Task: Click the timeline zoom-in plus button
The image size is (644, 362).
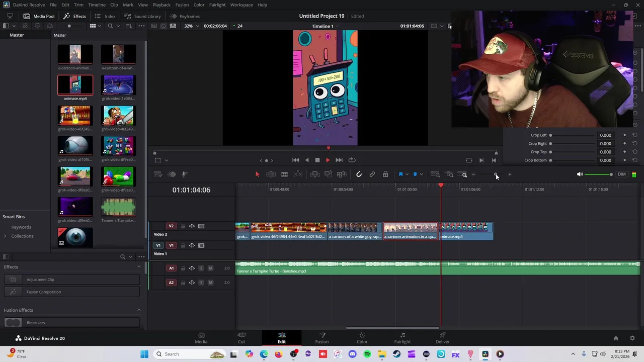Action: (x=510, y=174)
